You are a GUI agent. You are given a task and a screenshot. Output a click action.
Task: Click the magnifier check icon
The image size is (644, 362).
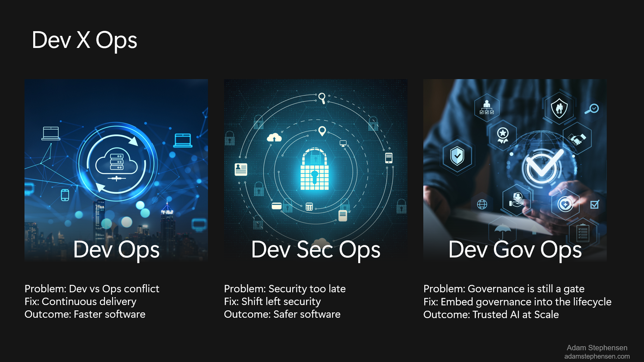(592, 109)
